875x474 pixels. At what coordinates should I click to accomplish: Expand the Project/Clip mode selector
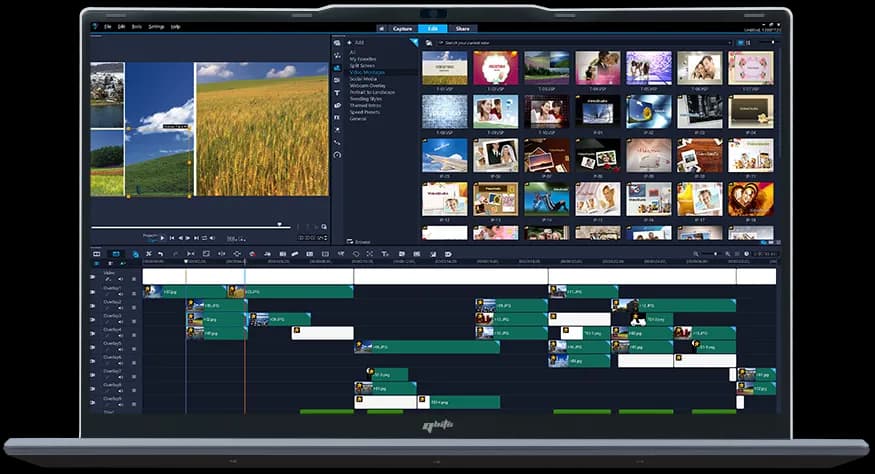(x=151, y=237)
